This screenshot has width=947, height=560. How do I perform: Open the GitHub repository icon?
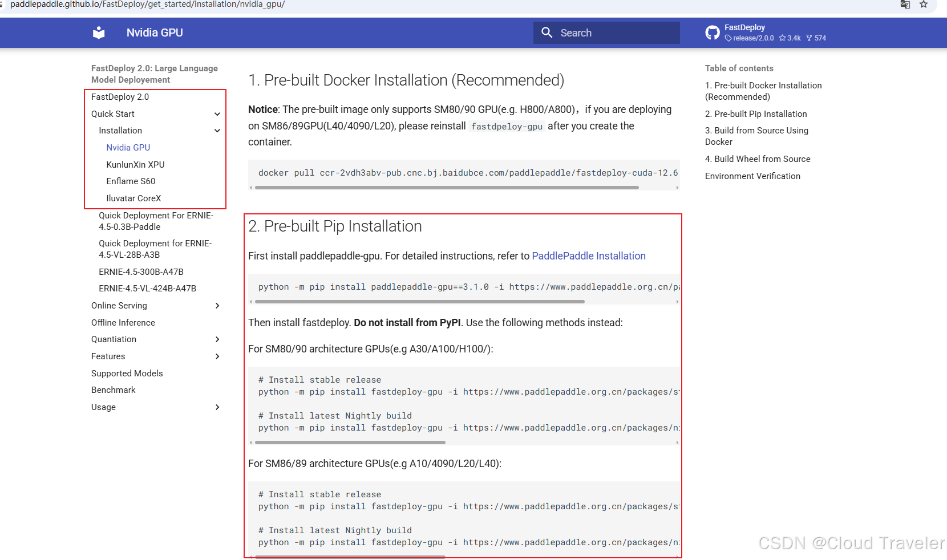[x=713, y=33]
